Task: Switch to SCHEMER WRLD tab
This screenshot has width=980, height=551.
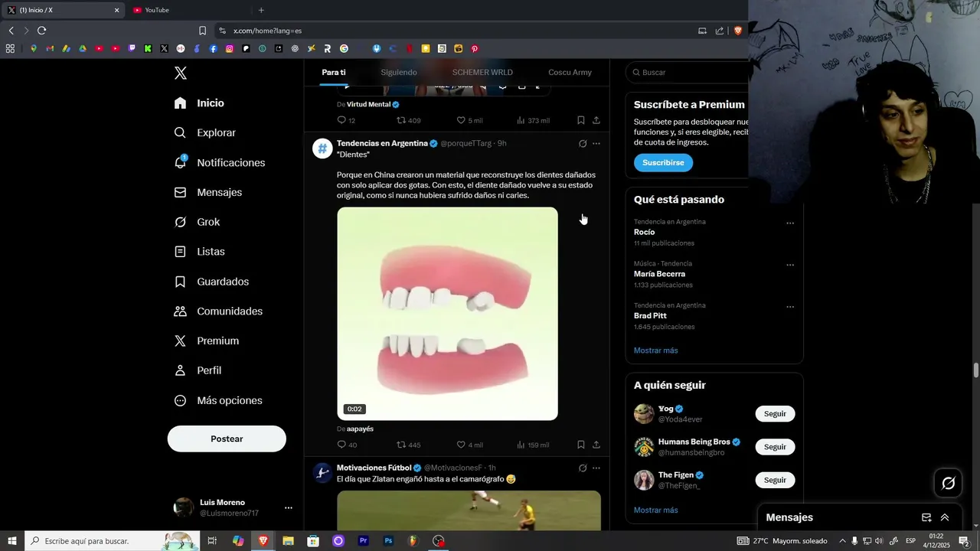Action: (x=482, y=73)
